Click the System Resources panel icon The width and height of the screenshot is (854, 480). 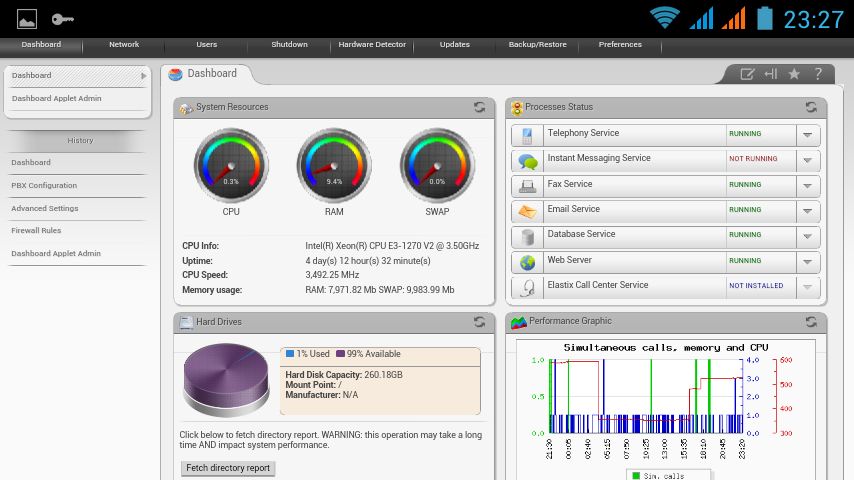[186, 108]
